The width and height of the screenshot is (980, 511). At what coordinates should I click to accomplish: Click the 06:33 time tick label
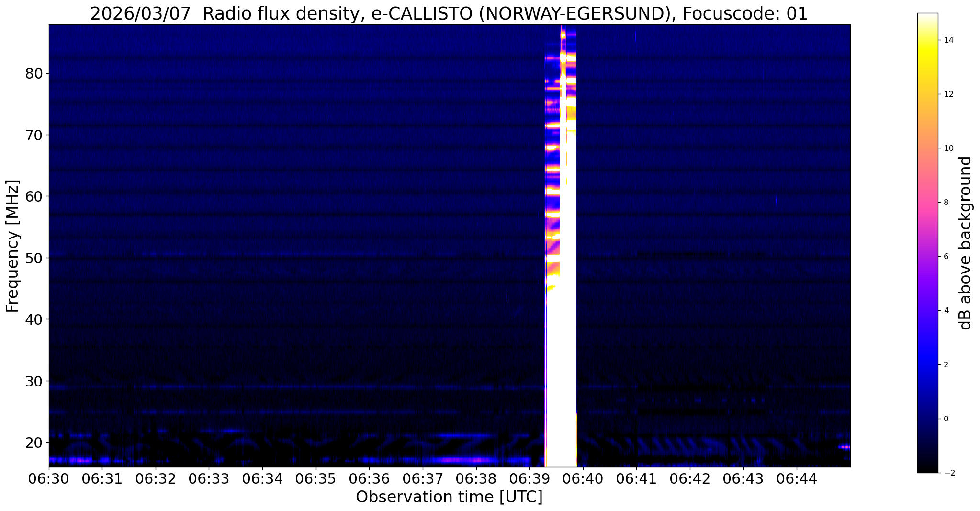[x=209, y=478]
